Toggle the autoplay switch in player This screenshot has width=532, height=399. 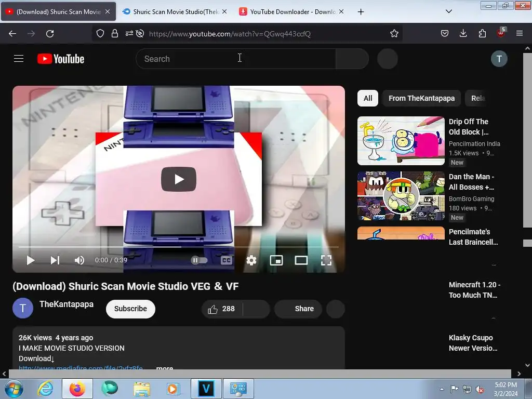199,260
